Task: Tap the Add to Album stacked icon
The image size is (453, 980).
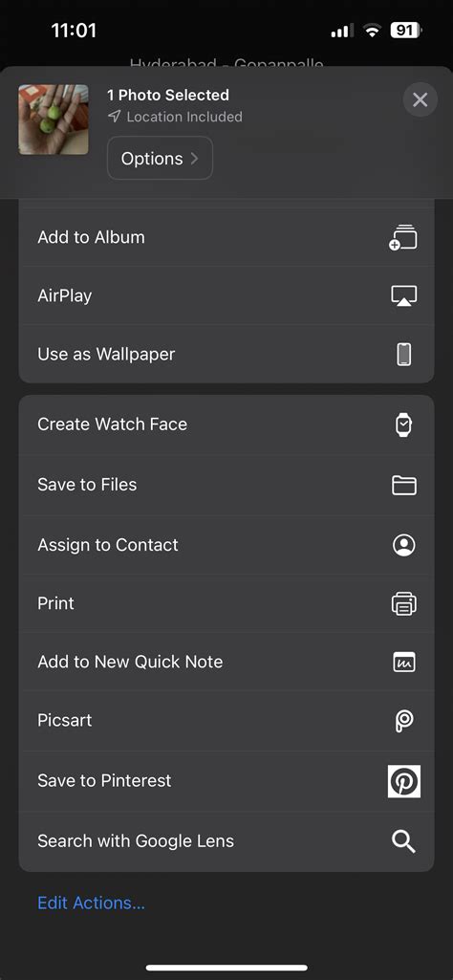Action: (403, 237)
